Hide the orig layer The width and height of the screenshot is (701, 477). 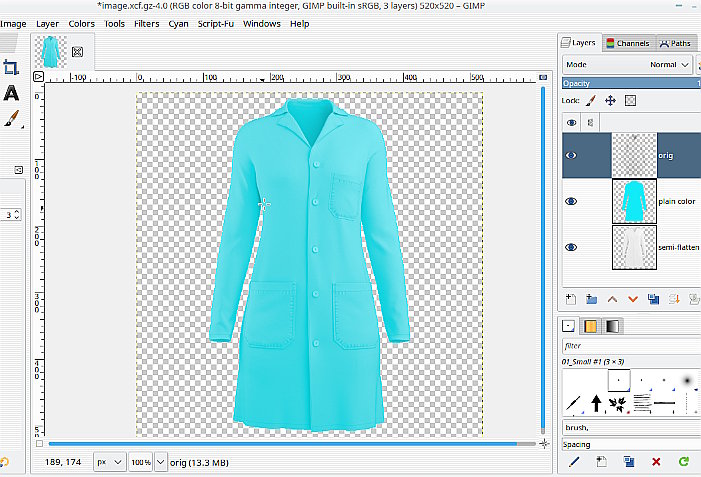coord(571,155)
